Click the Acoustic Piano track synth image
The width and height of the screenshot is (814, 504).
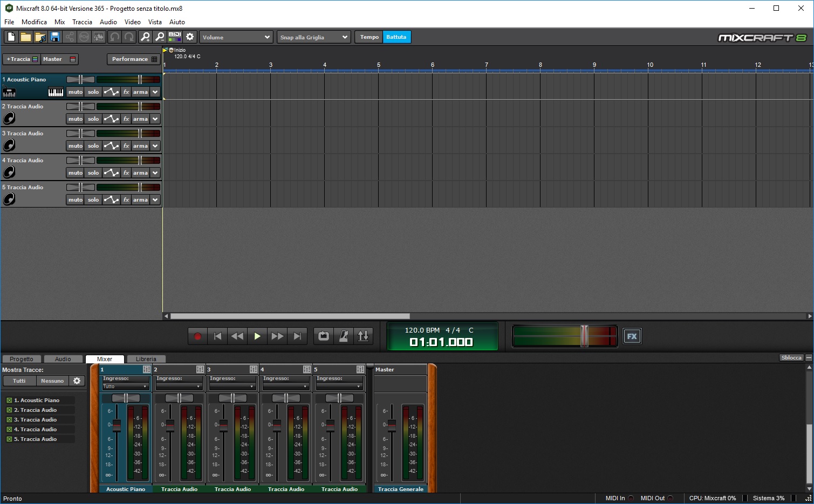point(9,92)
